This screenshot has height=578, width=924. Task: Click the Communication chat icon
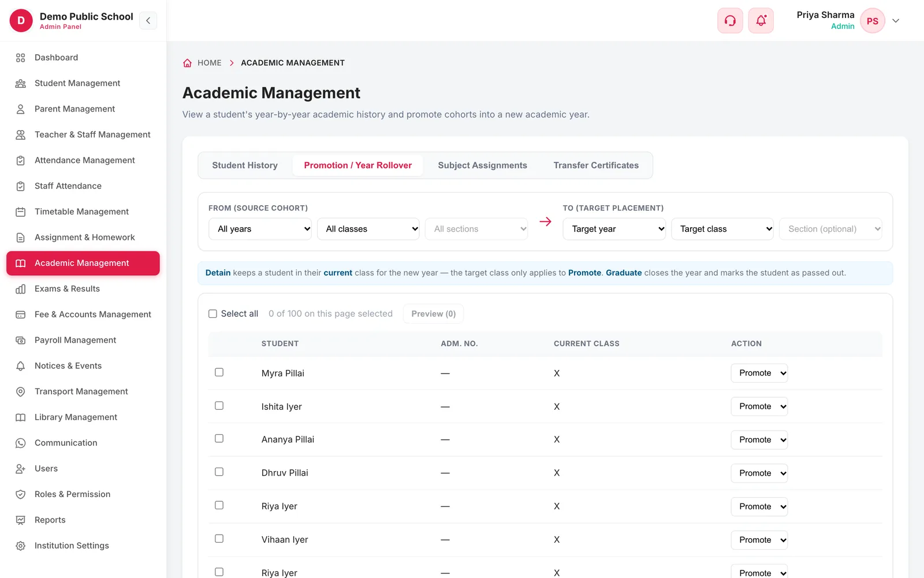(21, 443)
